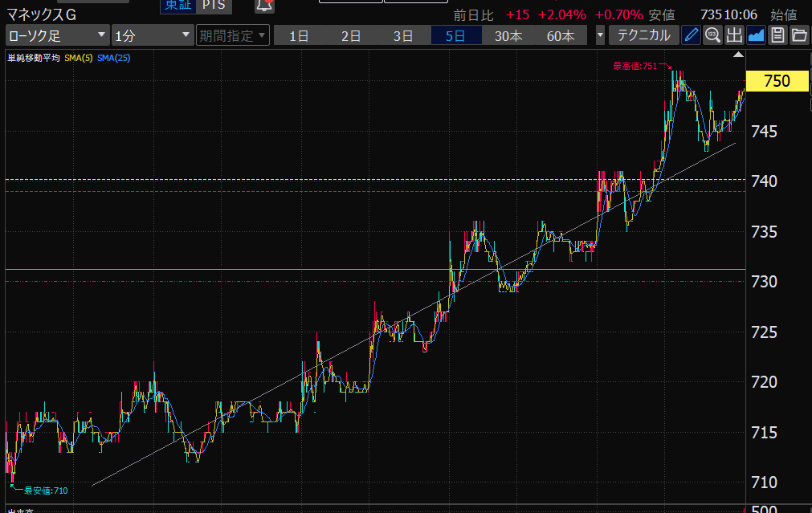Click the 前日比 label
Viewport: 812px width, 513px height.
pos(473,15)
